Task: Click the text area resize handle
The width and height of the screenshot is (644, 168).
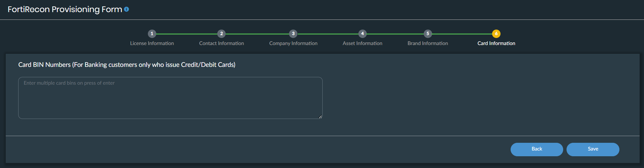Action: coord(320,117)
